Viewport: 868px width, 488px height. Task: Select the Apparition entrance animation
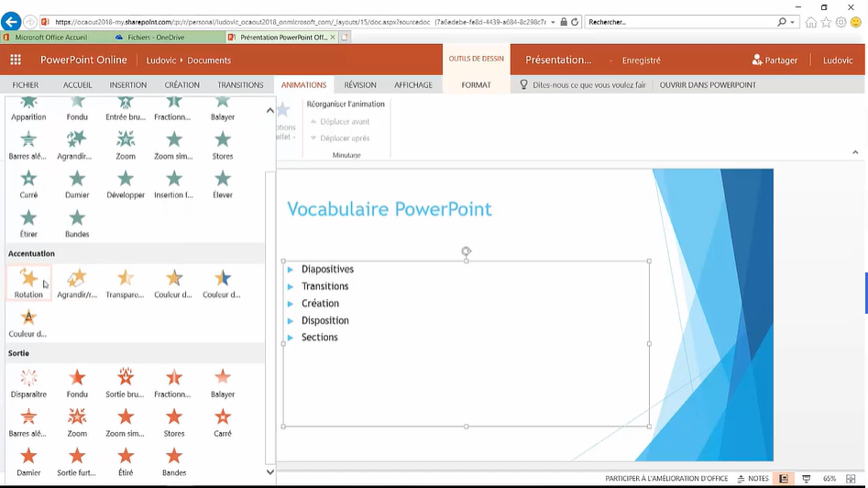pyautogui.click(x=28, y=108)
